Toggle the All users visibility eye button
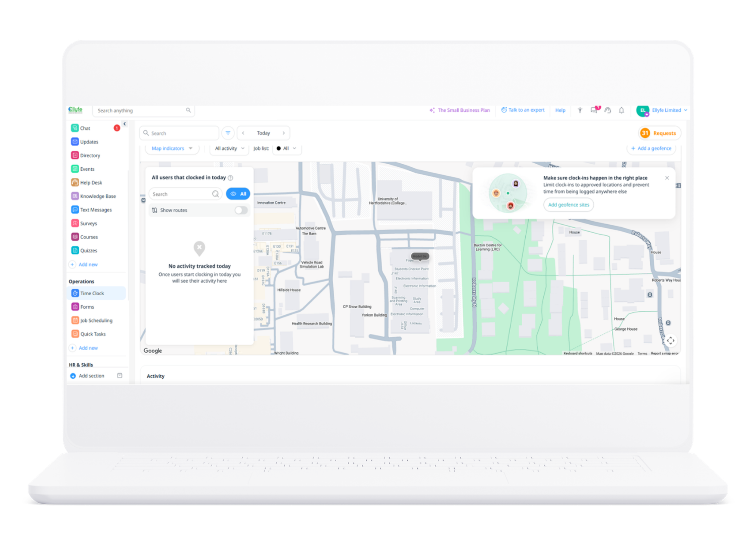This screenshot has width=756, height=544. click(x=238, y=194)
